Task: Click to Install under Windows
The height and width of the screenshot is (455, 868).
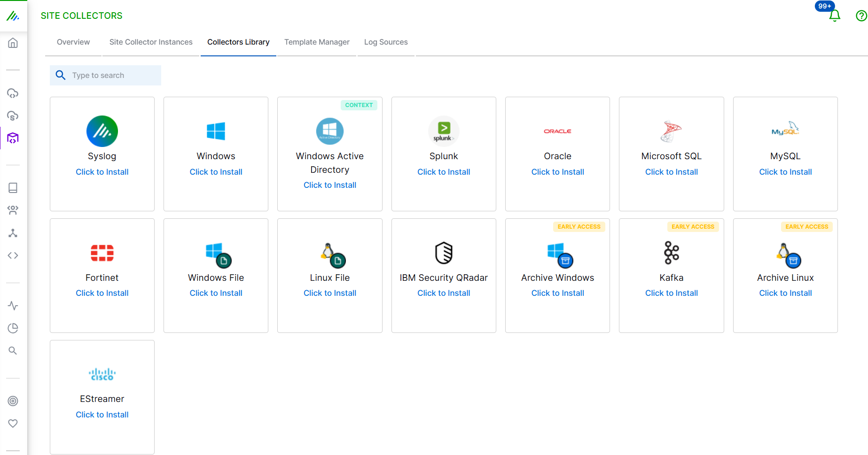Action: 216,172
